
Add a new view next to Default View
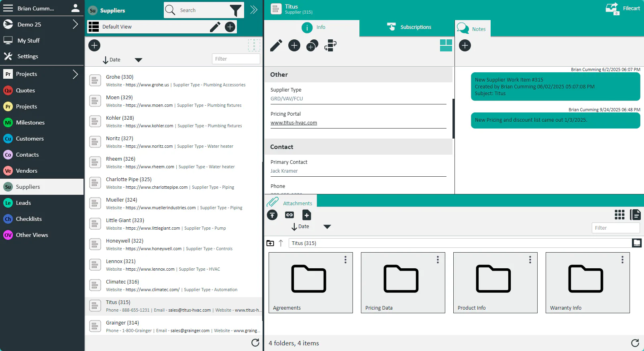point(230,27)
